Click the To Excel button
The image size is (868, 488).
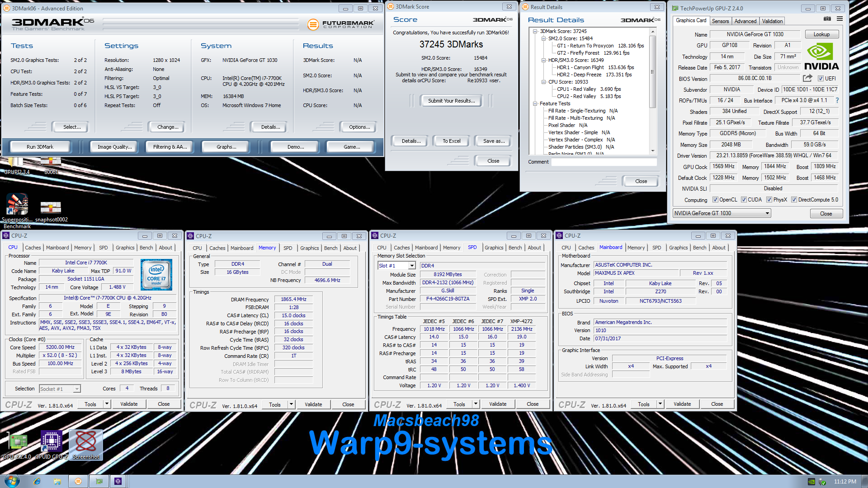[451, 141]
